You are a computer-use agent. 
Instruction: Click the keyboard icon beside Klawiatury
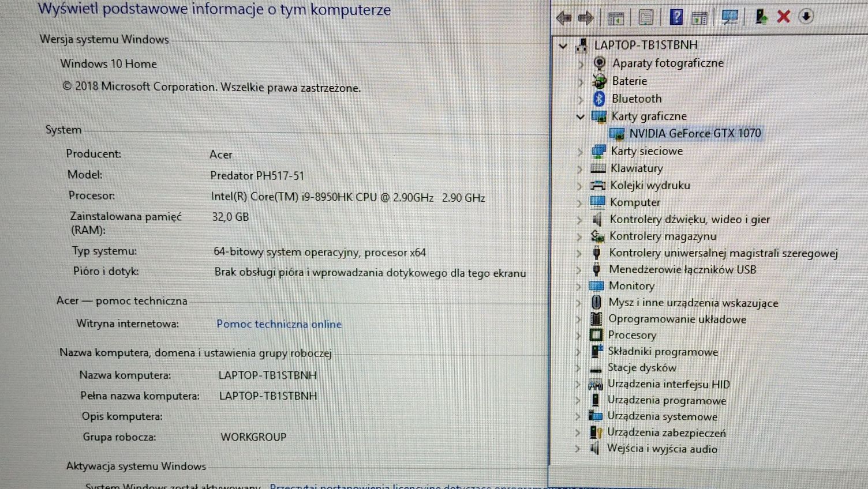pos(598,168)
